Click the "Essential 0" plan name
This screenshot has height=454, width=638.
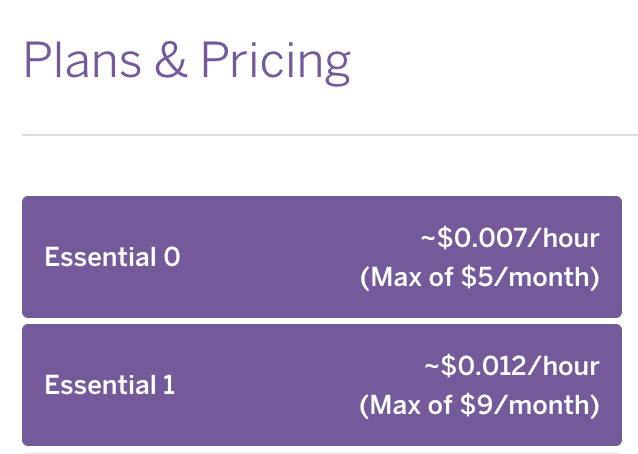tap(112, 257)
